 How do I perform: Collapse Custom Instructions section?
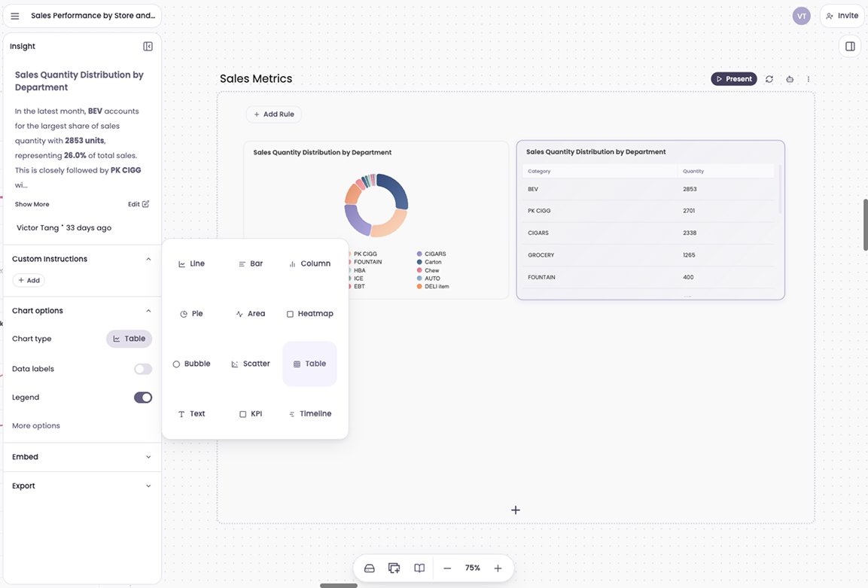point(148,258)
